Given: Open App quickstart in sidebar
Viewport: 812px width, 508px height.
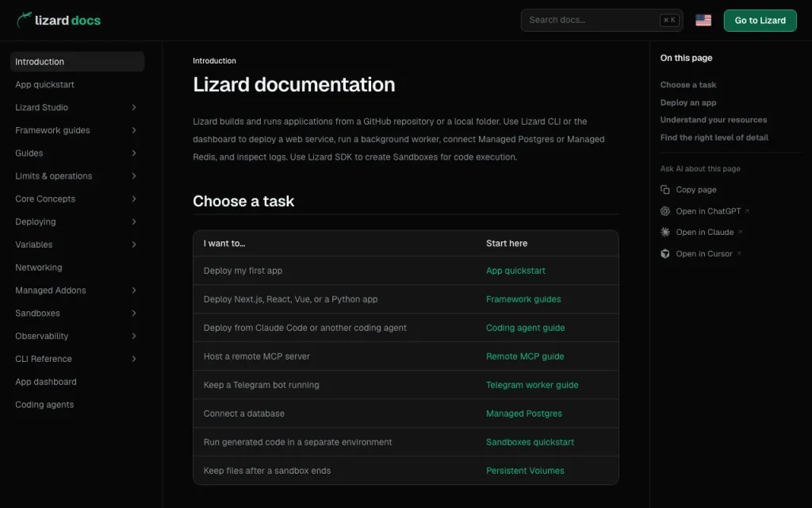Looking at the screenshot, I should [44, 84].
